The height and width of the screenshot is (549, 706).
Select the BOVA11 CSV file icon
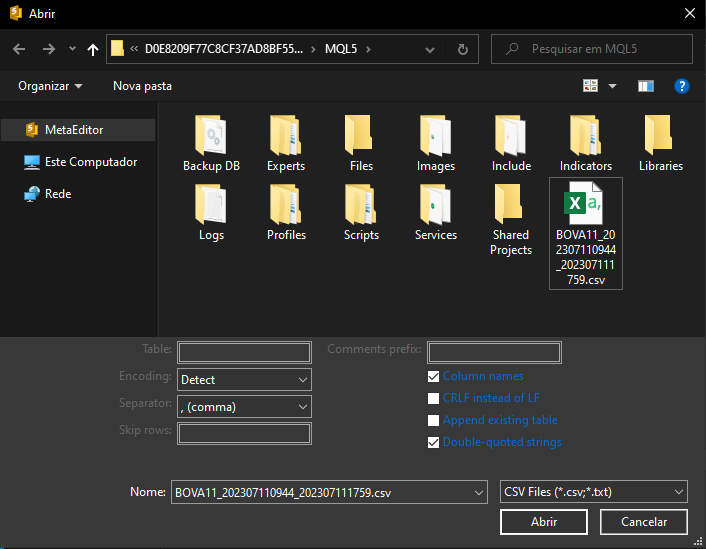[586, 233]
